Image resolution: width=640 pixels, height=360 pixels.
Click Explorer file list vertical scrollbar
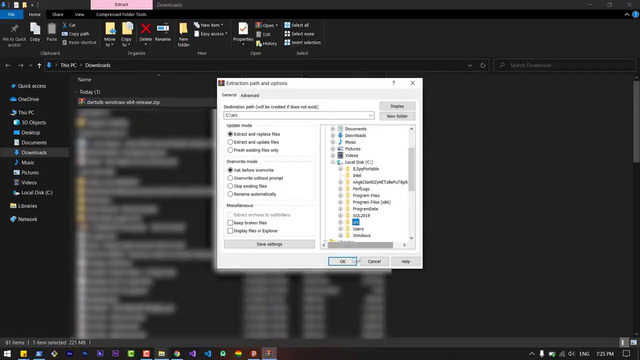[x=636, y=122]
